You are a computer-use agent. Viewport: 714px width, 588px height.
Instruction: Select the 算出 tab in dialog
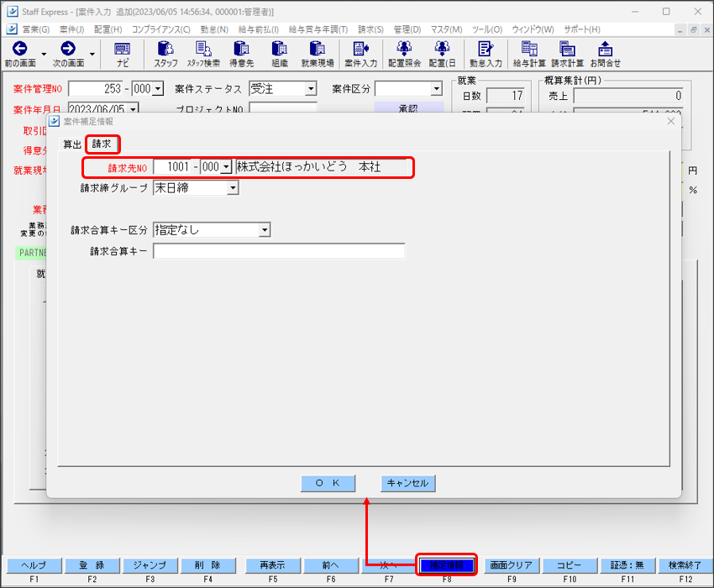pyautogui.click(x=72, y=144)
